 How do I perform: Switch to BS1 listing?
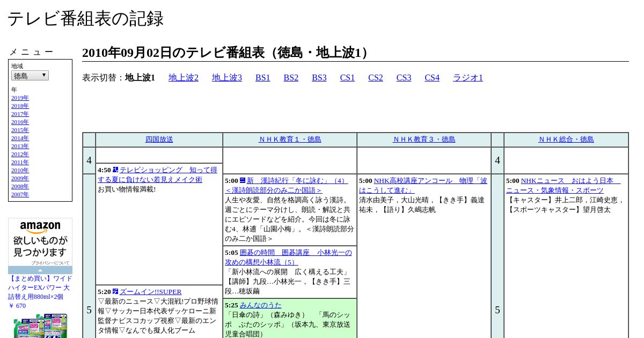coord(263,78)
